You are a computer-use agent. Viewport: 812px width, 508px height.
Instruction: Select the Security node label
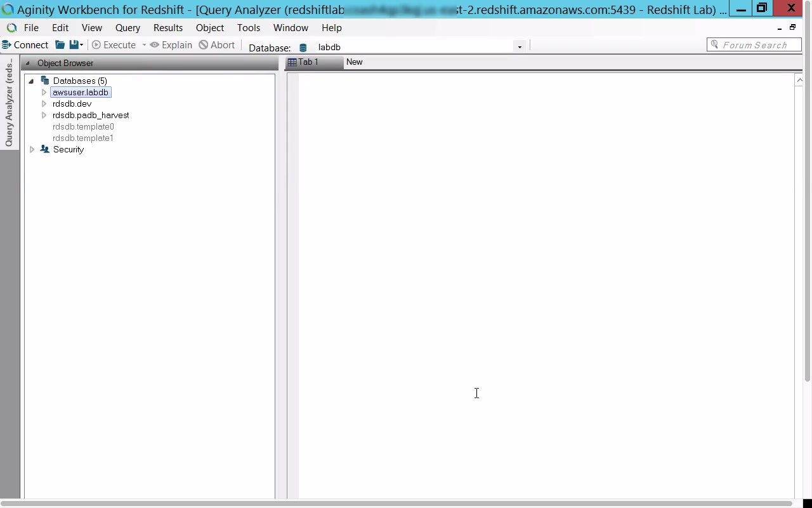pyautogui.click(x=69, y=150)
